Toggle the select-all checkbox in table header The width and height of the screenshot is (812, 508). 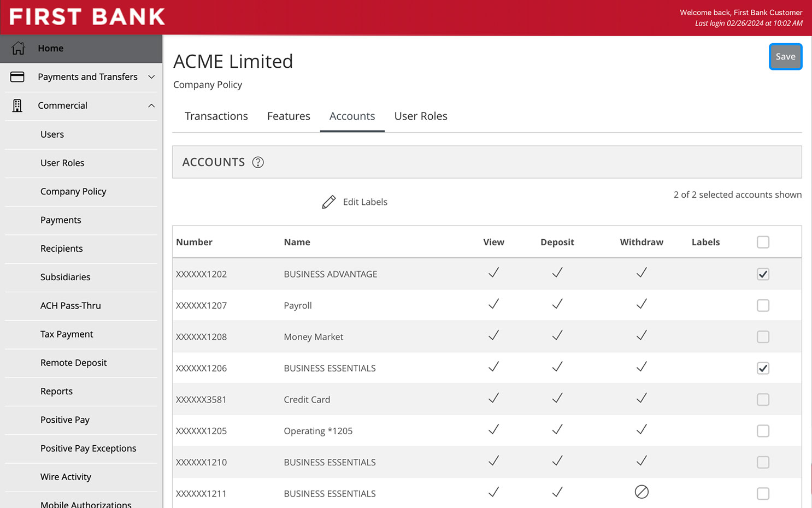[x=763, y=242]
